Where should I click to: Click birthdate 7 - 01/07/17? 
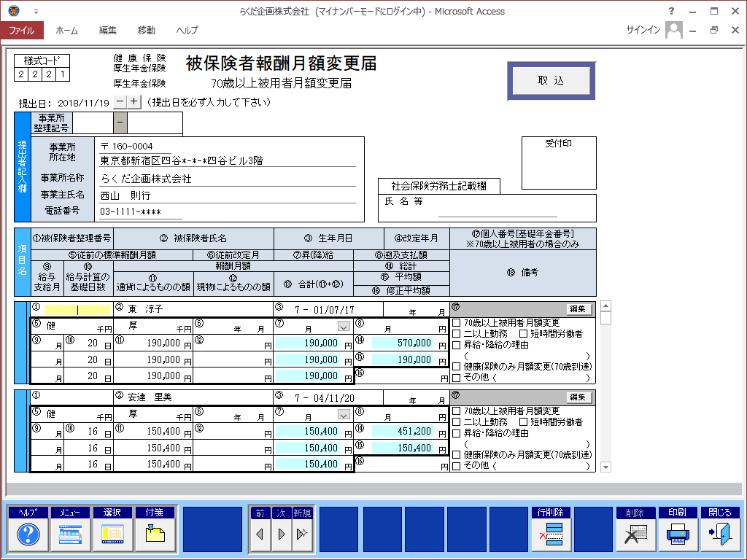(x=325, y=310)
